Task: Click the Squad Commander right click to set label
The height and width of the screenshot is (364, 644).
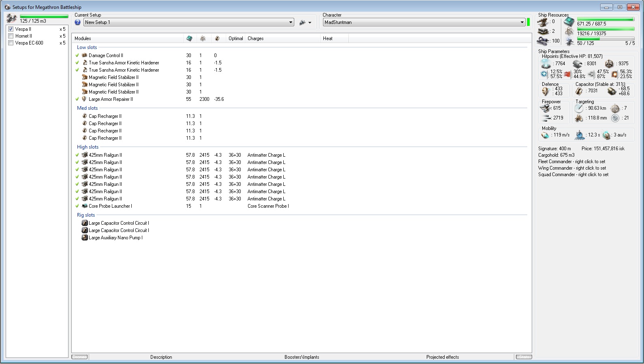Action: coord(573,175)
